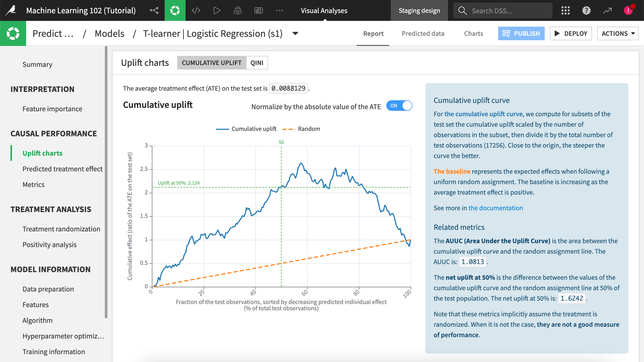Open the Flow icon in top bar
644x362 pixels.
pyautogui.click(x=154, y=10)
